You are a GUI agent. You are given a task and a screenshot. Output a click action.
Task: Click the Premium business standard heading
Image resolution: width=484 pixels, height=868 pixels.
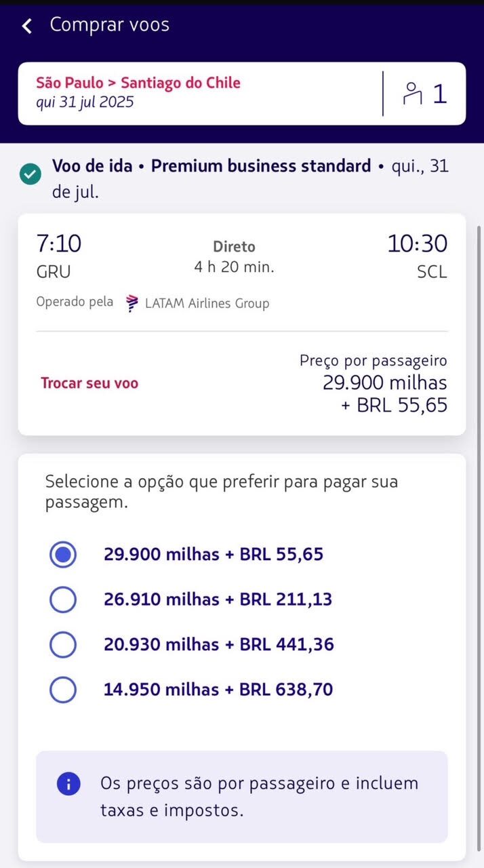coord(261,166)
